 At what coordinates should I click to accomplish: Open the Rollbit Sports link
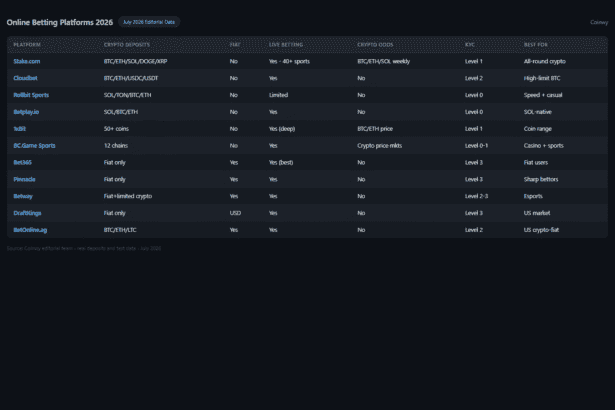coord(31,95)
